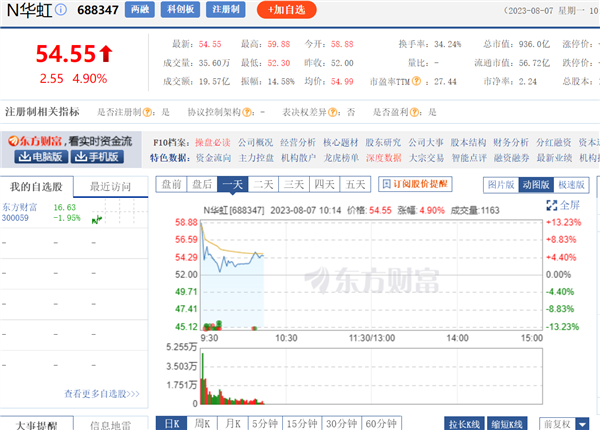600x430 pixels.
Task: Click the 两融 tag button
Action: click(x=140, y=10)
